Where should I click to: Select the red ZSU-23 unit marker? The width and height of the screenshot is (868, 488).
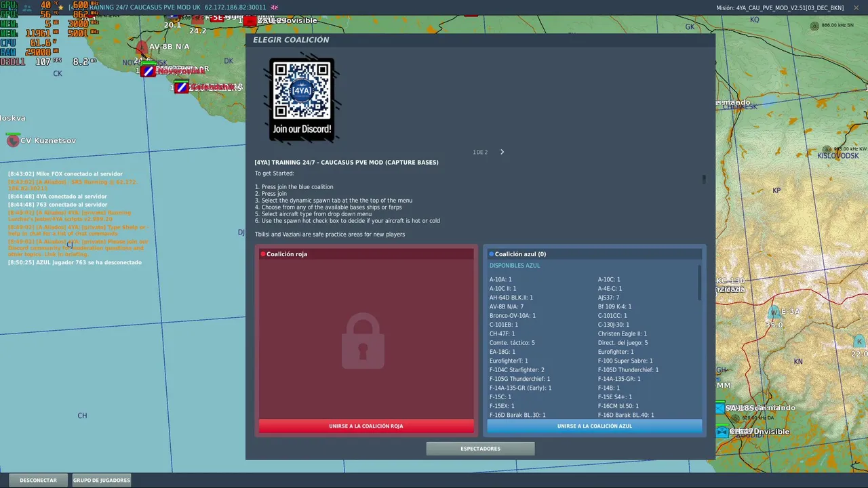click(250, 21)
